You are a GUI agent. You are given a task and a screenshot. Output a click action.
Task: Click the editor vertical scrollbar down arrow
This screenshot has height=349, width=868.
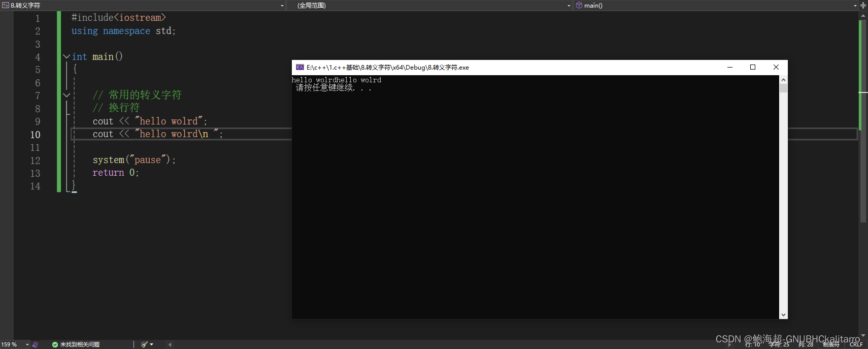click(x=863, y=335)
